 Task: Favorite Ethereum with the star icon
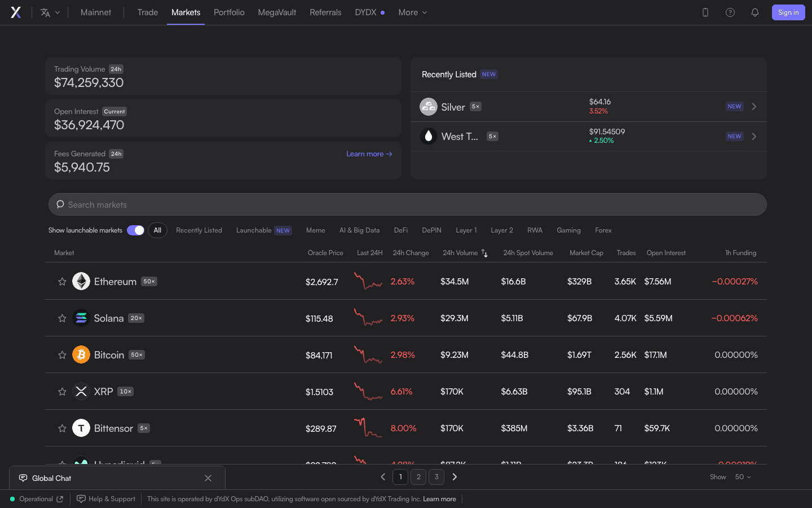click(62, 281)
